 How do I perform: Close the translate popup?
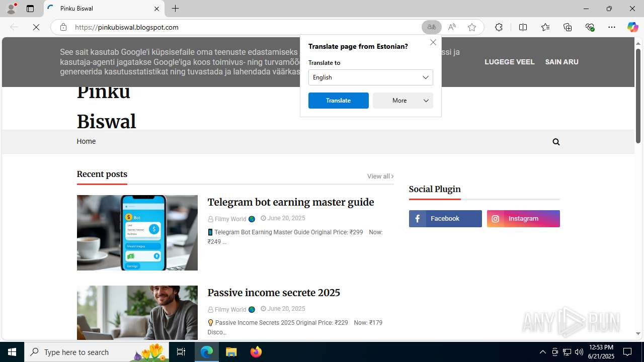[433, 42]
